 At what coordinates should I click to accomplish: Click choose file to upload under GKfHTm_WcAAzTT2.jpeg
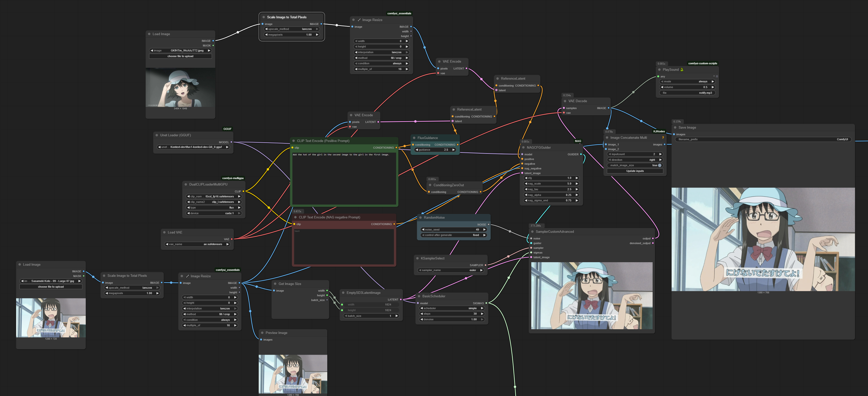(180, 56)
